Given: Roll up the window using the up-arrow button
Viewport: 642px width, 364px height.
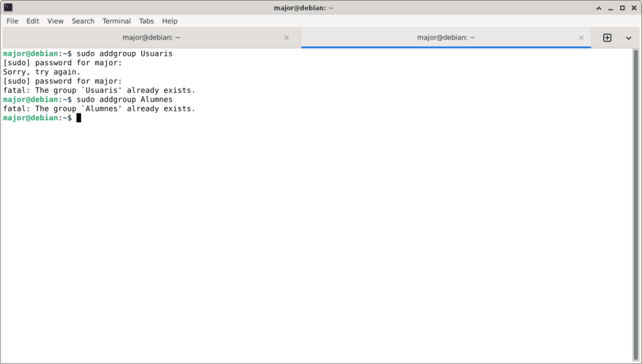Looking at the screenshot, I should pyautogui.click(x=598, y=8).
